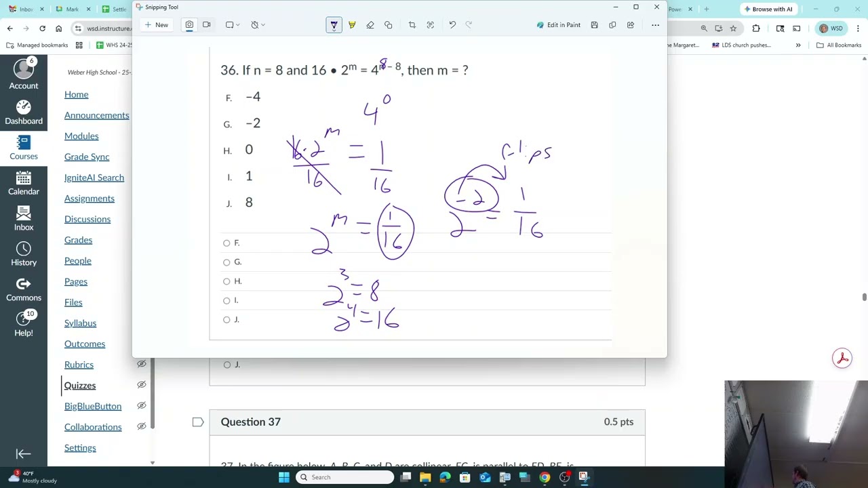
Task: Select answer H radio button in Snipping Tool
Action: coord(226,281)
